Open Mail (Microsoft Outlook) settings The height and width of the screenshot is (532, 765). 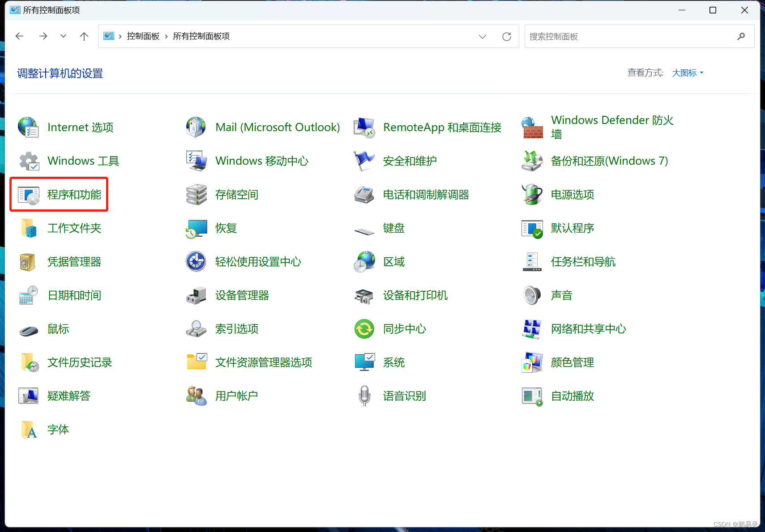[x=277, y=127]
